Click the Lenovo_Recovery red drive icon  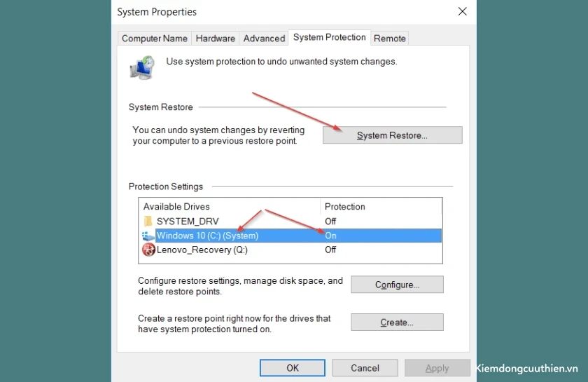[x=148, y=250]
